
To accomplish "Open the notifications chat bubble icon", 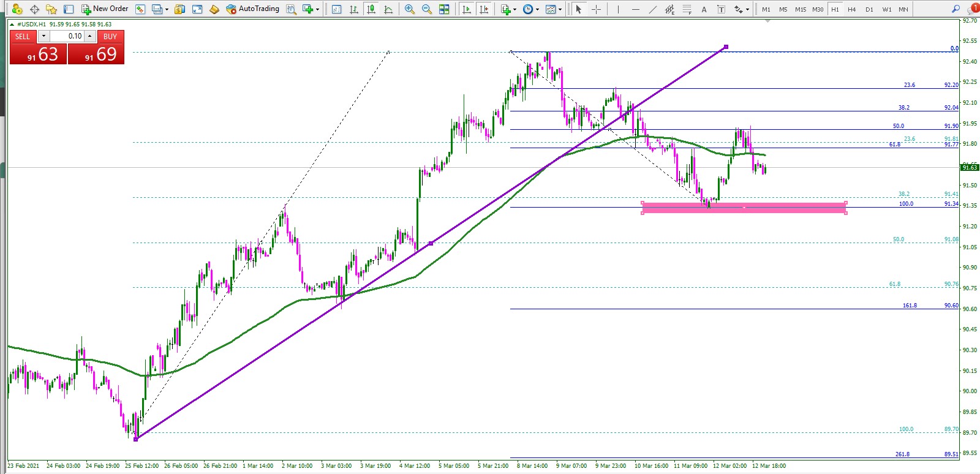I will (x=973, y=9).
